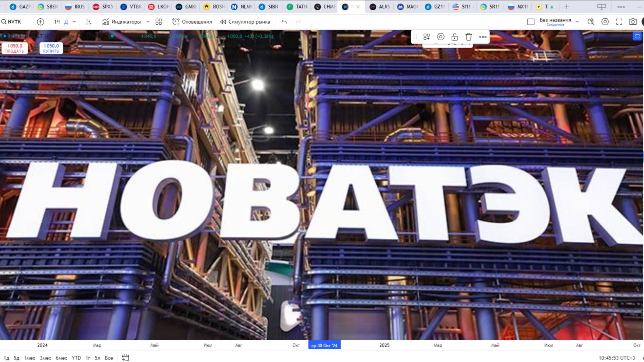Expand the indicators favorites dropdown arrow
Screen dimensions: 644x362
coord(148,22)
